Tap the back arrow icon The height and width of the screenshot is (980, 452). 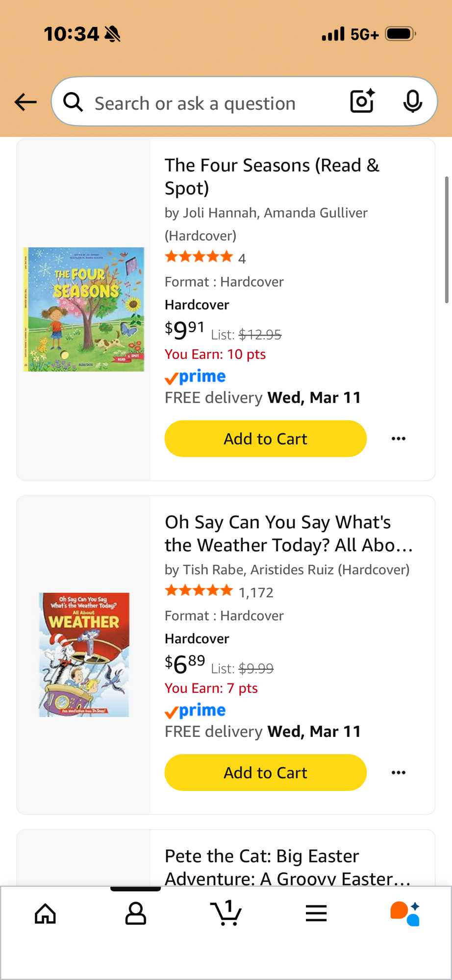tap(25, 102)
